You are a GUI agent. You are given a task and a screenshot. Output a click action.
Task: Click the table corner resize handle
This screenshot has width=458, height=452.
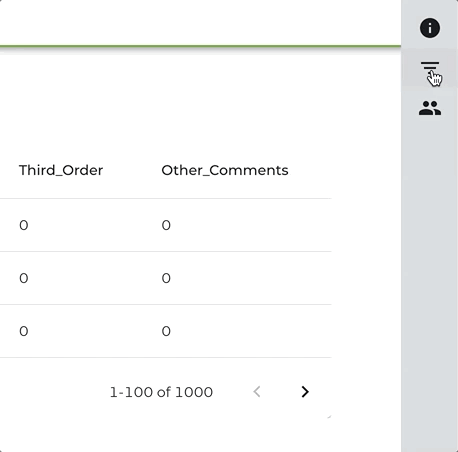coord(329,417)
